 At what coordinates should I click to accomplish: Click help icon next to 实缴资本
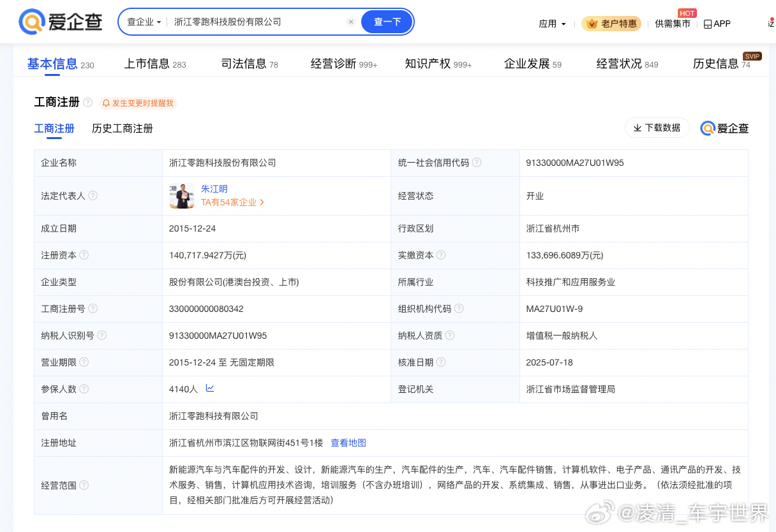[x=441, y=255]
